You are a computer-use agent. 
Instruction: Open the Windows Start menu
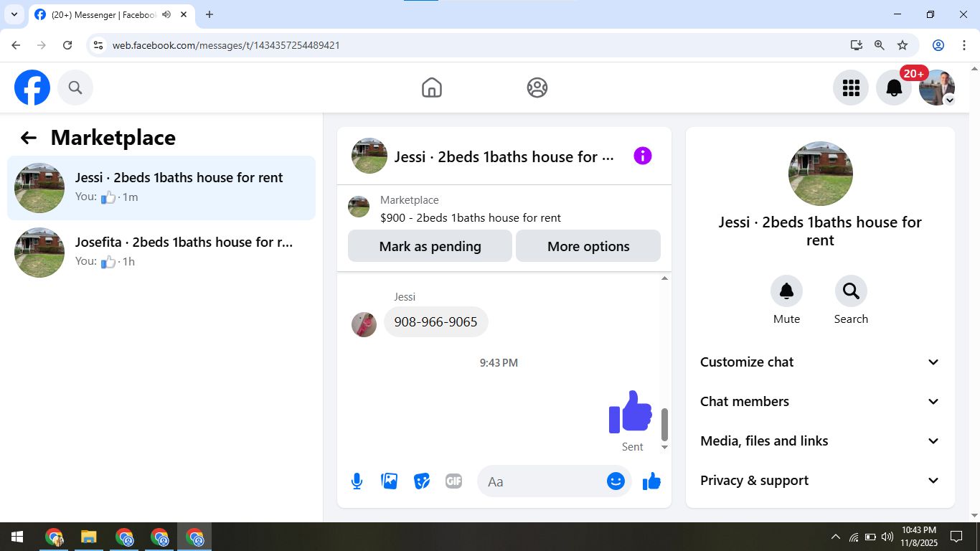coord(17,537)
